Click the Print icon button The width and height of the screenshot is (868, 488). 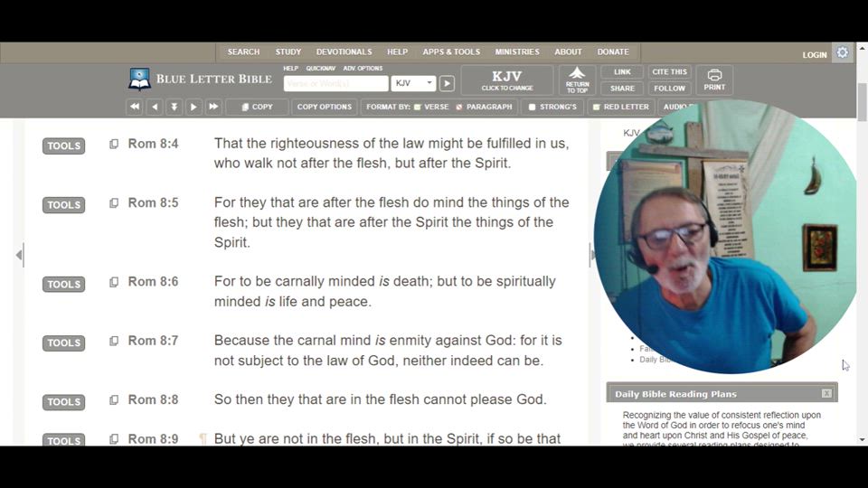point(714,80)
